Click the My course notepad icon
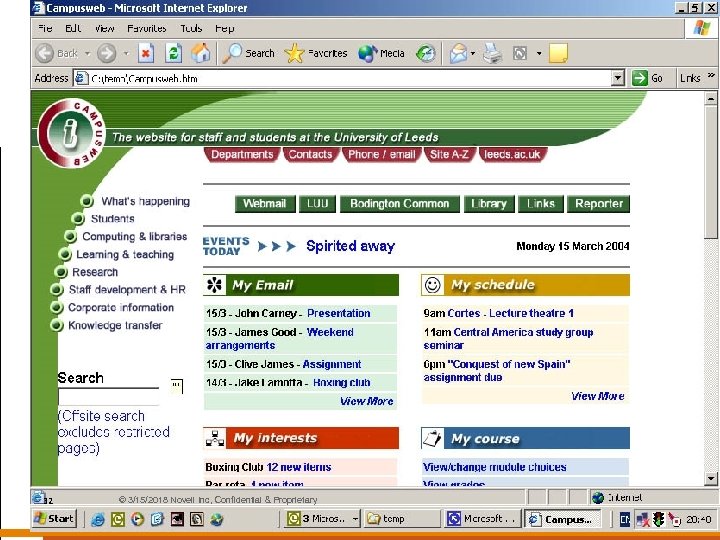The image size is (720, 540). (433, 438)
